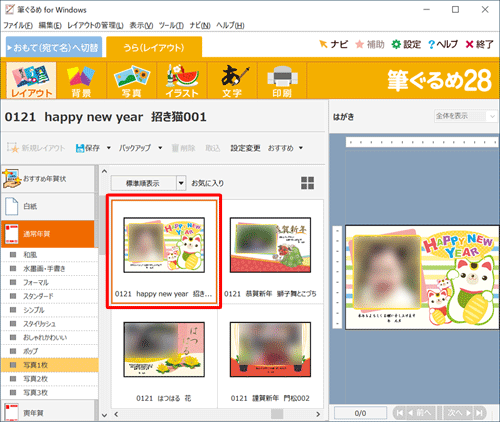Image resolution: width=500 pixels, height=422 pixels.
Task: Open ヘルプ question mark help
Action: [443, 44]
